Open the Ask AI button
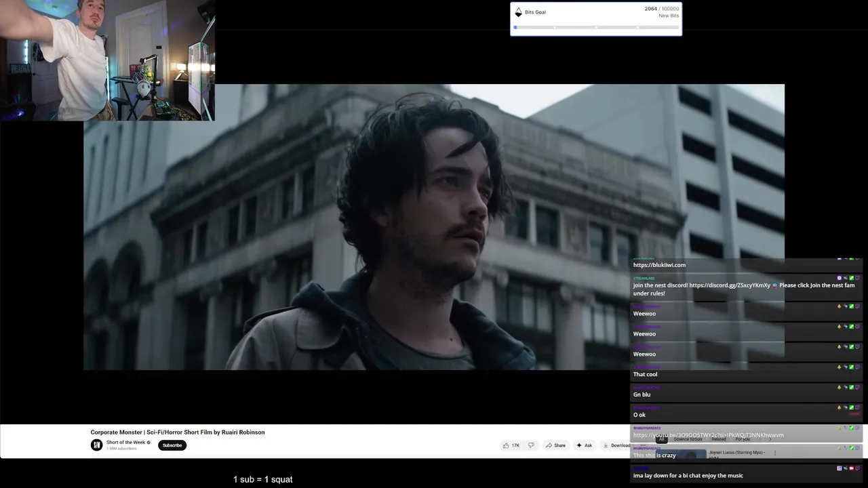 585,445
